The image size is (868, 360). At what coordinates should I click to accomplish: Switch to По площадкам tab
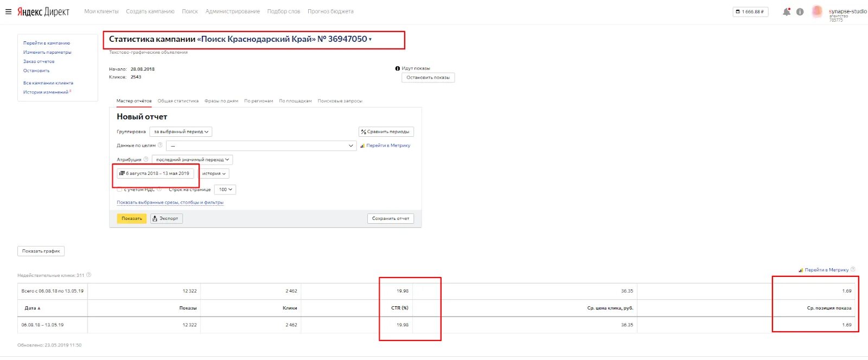pos(296,101)
